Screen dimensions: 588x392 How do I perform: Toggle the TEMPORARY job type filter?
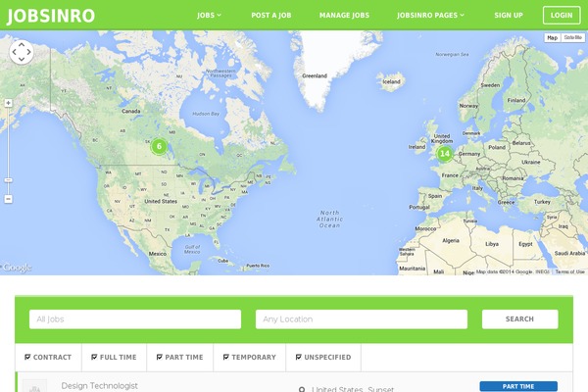coord(249,357)
